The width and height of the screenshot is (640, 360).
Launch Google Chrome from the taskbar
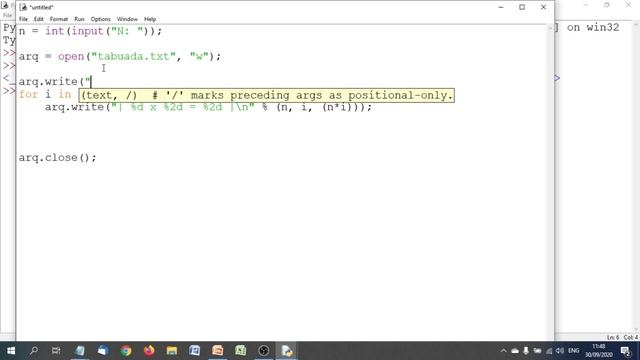coord(126,351)
